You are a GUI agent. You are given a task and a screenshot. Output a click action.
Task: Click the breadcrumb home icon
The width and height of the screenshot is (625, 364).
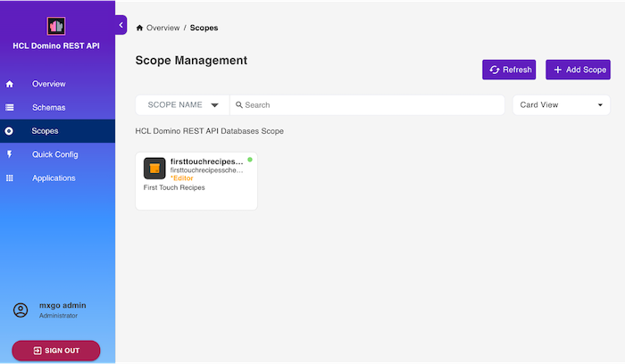click(x=139, y=28)
